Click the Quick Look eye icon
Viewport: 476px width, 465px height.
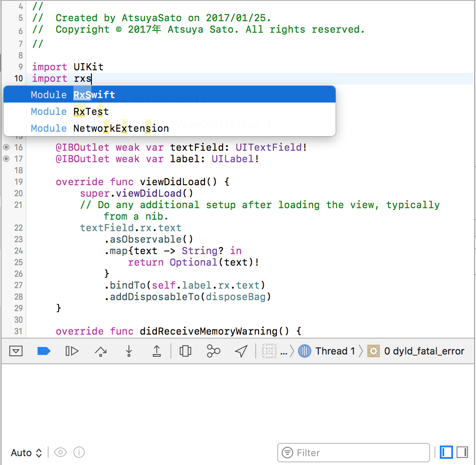pos(60,452)
